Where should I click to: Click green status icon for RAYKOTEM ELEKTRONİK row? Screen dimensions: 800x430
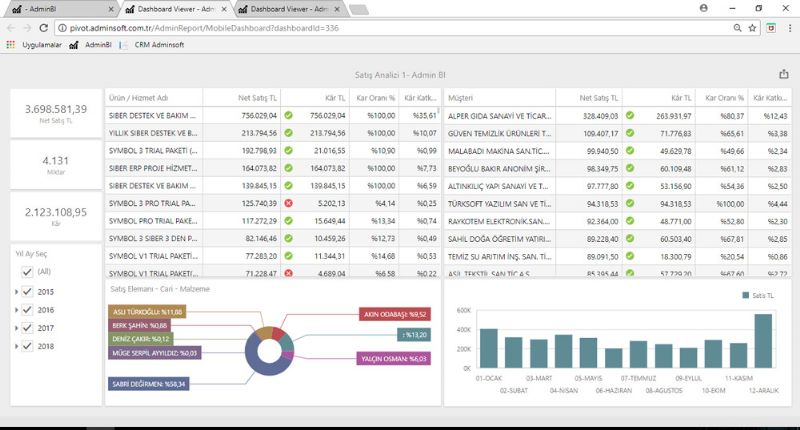point(630,221)
